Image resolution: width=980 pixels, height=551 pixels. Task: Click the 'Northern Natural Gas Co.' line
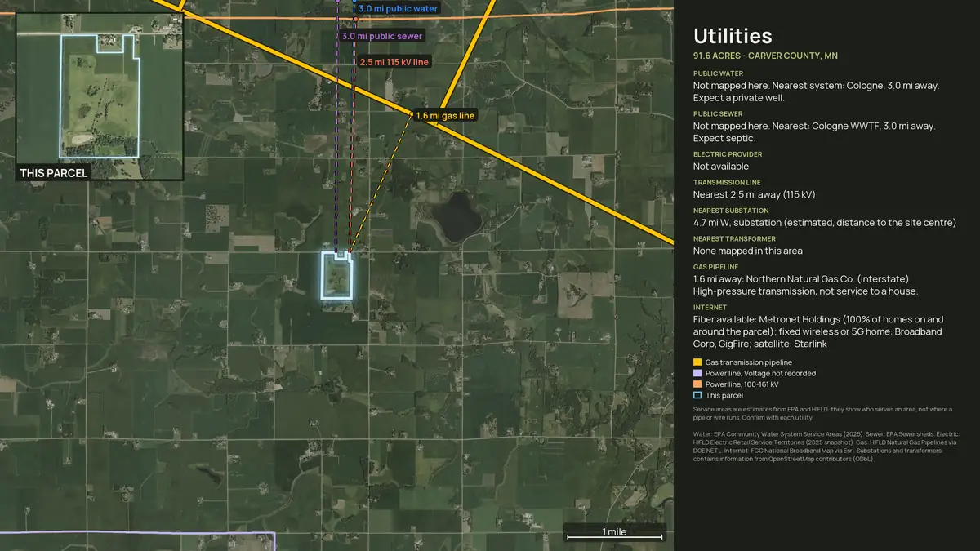[802, 279]
